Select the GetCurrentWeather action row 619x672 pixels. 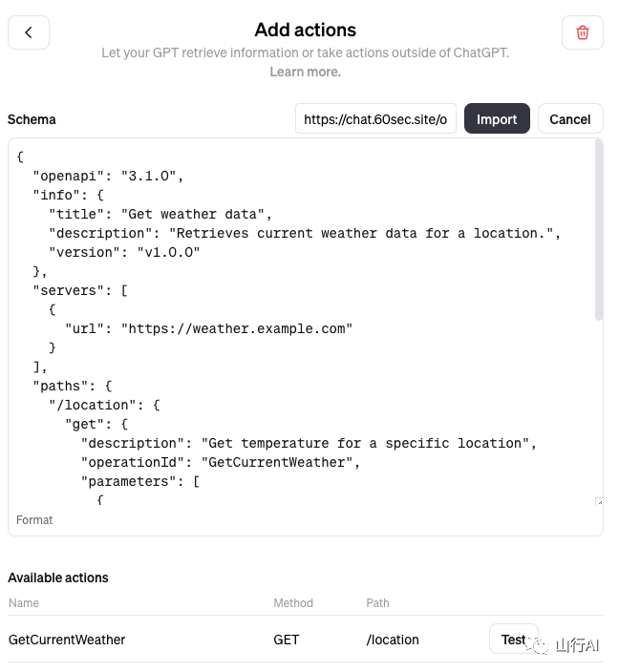click(306, 639)
